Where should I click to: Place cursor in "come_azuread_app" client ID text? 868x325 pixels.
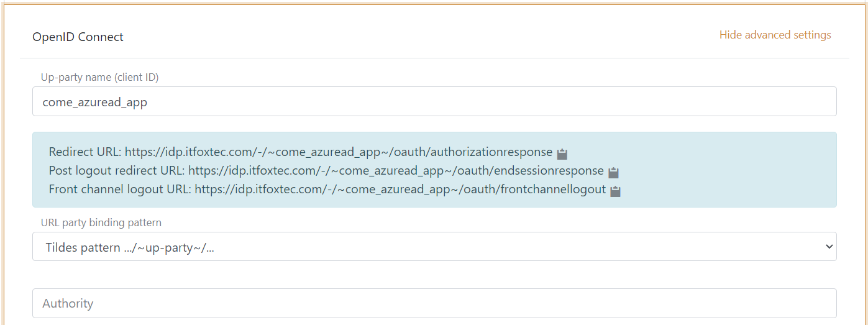[94, 102]
